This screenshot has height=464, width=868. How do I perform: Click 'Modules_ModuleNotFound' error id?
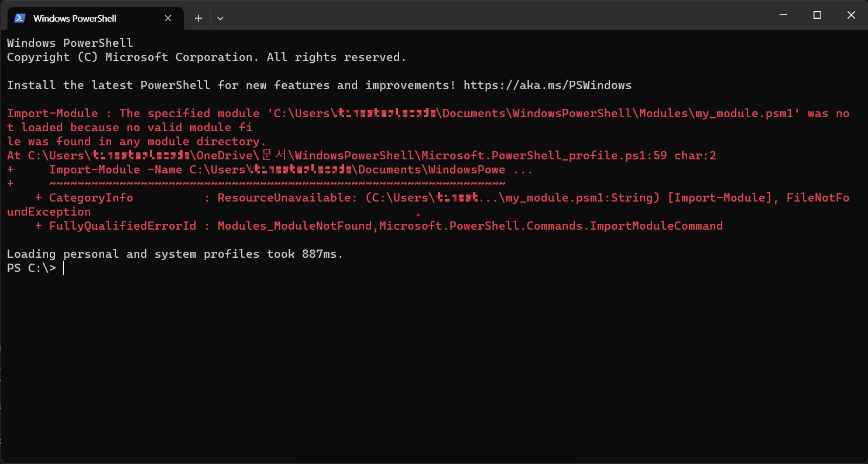coord(294,226)
